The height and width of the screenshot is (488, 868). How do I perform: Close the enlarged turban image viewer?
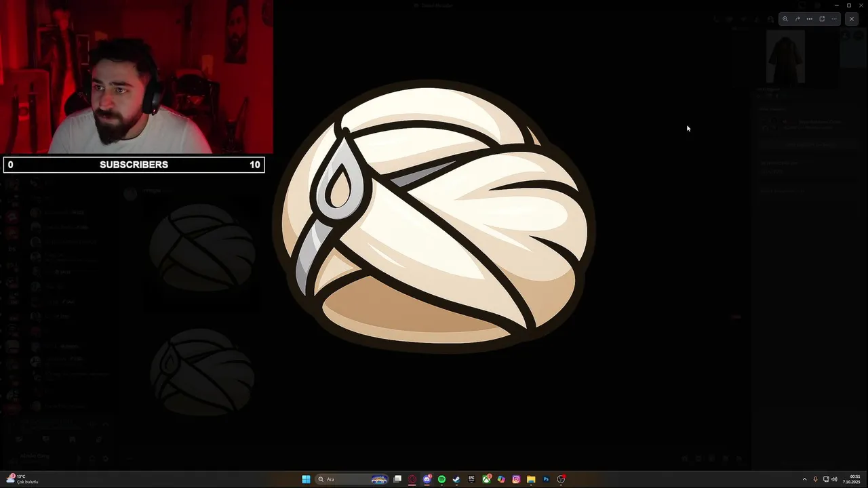pos(852,19)
